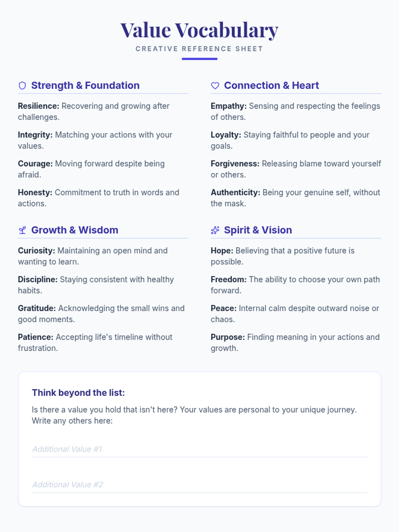Type in the Additional Value #1 field

(199, 449)
